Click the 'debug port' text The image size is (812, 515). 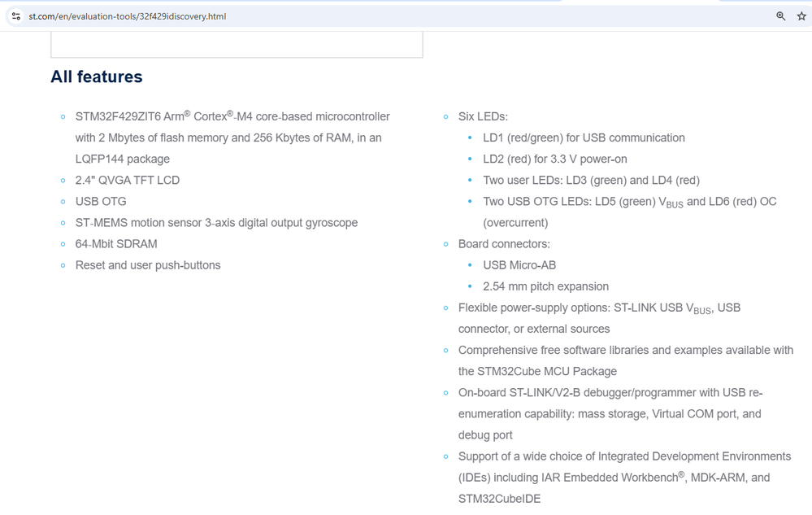click(x=485, y=435)
